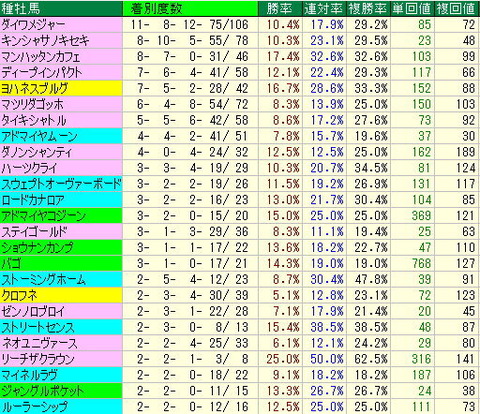The image size is (480, 414).
Task: Click 勝率 5.1% in クロフネ row
Action: (x=286, y=296)
